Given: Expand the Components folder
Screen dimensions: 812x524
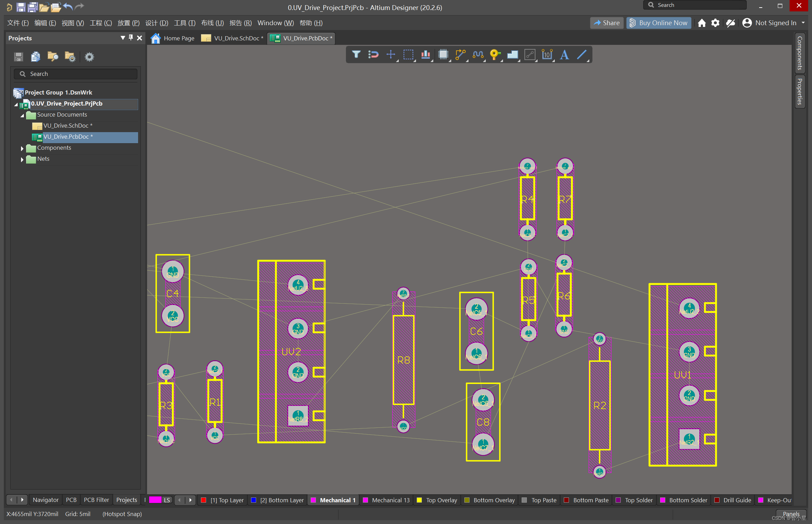Looking at the screenshot, I should (x=22, y=148).
